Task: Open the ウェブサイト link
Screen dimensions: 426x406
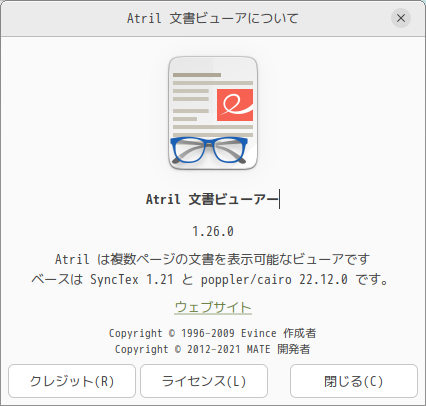Action: (x=213, y=307)
